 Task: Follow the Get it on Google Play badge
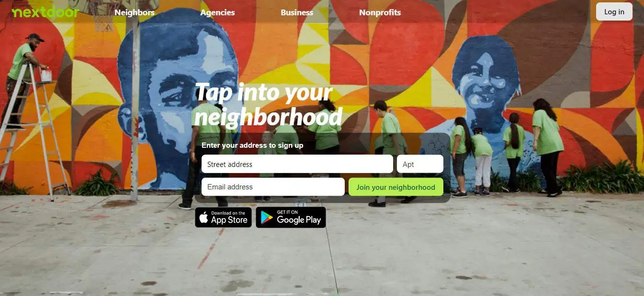point(291,218)
